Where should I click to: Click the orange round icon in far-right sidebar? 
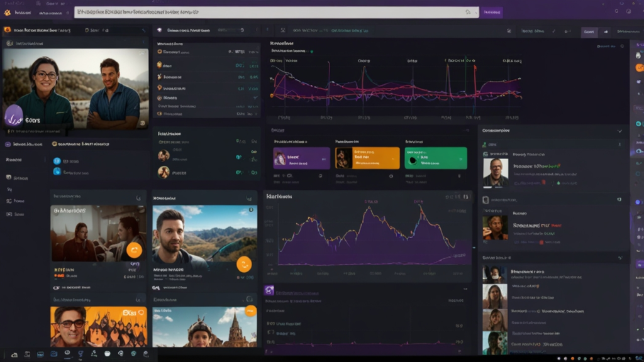tap(639, 68)
